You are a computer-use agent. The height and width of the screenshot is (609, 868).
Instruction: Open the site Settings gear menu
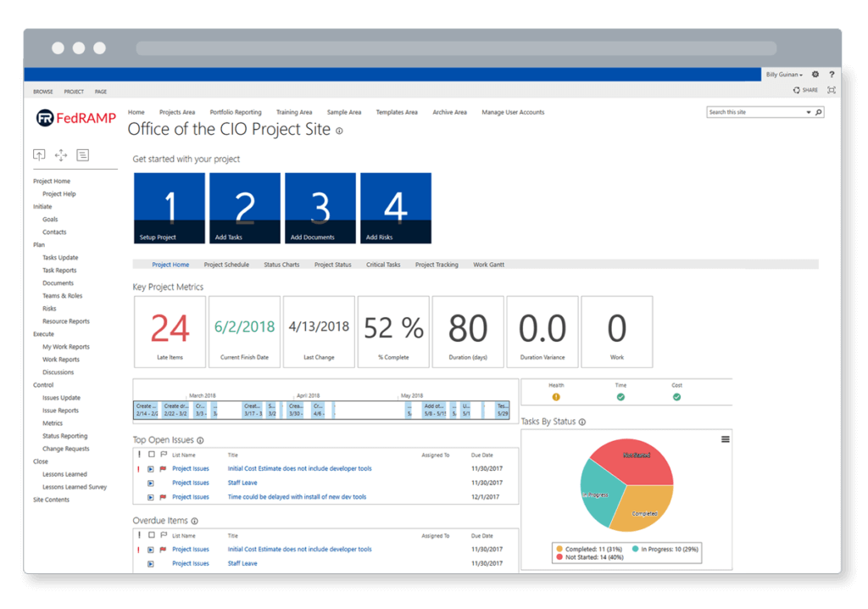[815, 75]
